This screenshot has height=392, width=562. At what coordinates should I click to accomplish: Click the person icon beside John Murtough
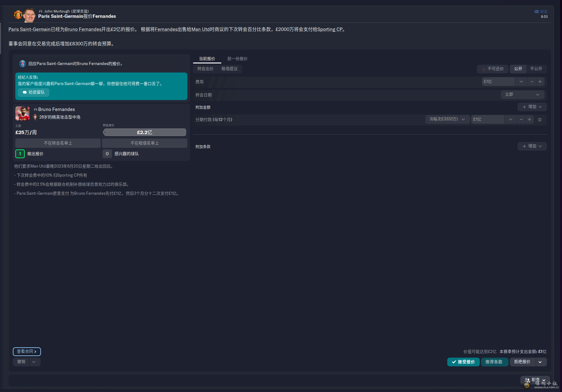coord(41,12)
